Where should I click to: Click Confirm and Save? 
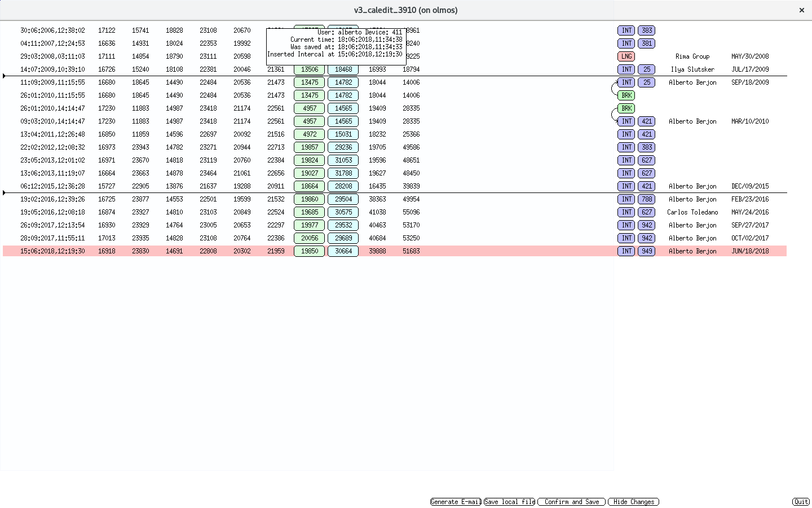tap(571, 502)
